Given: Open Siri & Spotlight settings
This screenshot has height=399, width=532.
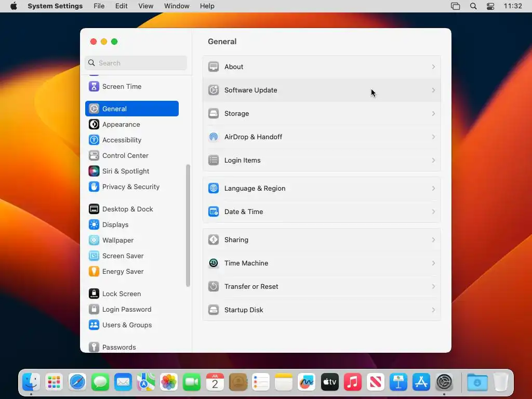Looking at the screenshot, I should click(131, 171).
